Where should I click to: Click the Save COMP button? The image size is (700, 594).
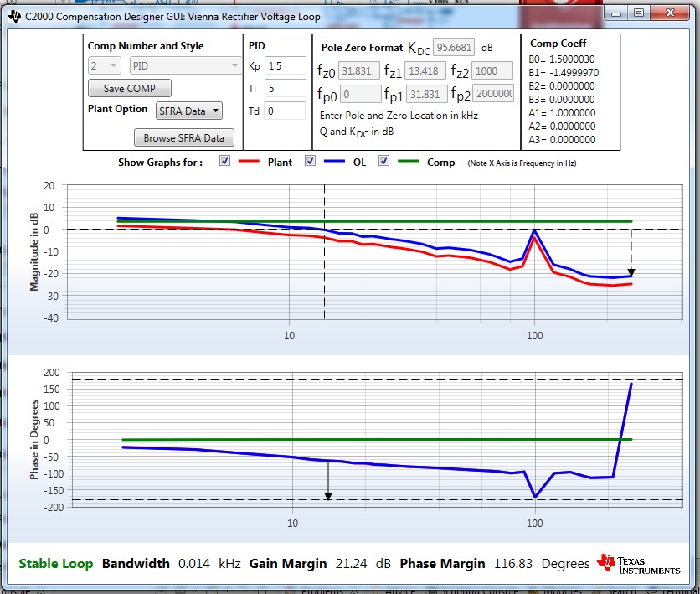point(130,89)
